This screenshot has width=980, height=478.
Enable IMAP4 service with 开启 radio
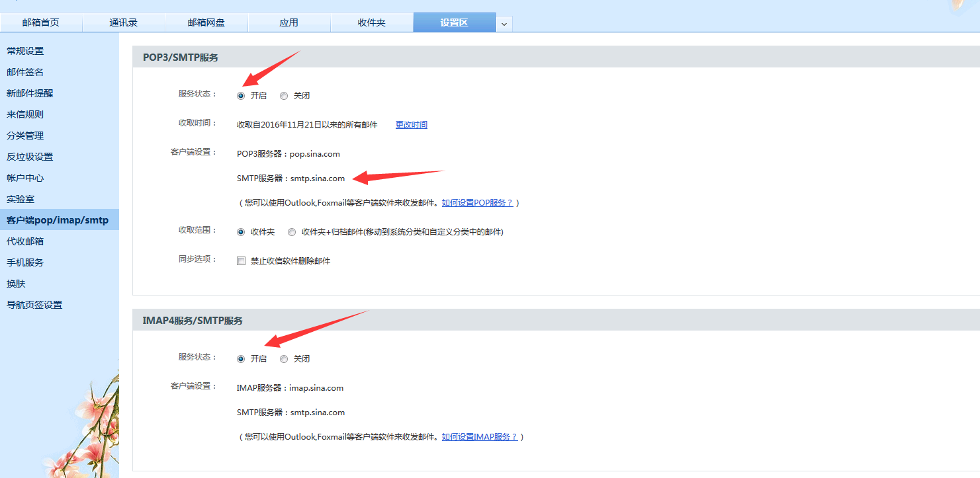click(x=241, y=359)
